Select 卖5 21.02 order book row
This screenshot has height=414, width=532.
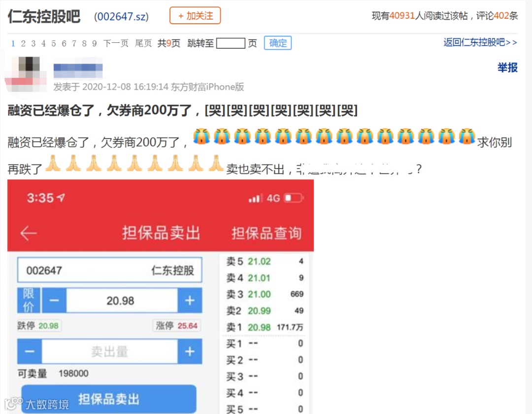click(x=265, y=261)
